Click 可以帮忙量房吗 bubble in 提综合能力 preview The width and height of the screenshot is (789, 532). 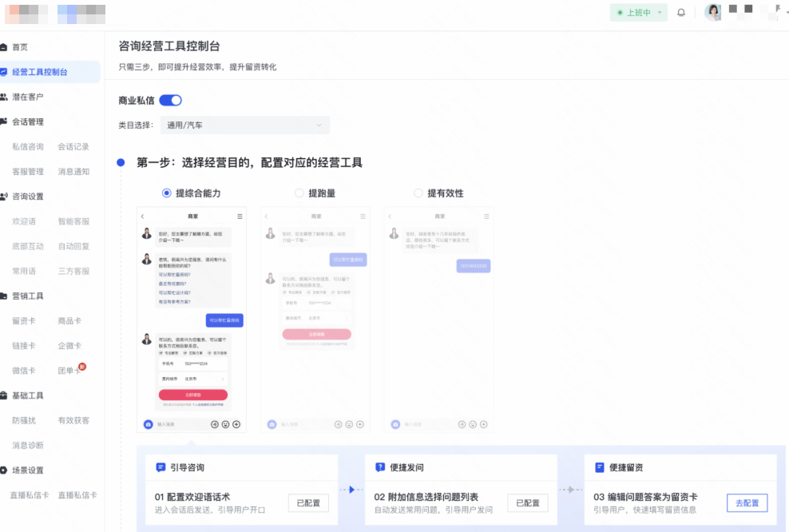(x=224, y=320)
